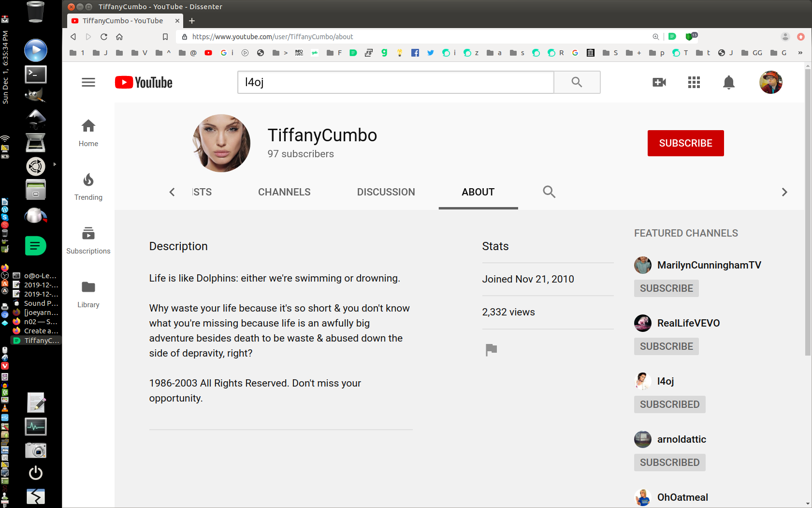
Task: Open bookmark folder labeled J
Action: (100, 53)
